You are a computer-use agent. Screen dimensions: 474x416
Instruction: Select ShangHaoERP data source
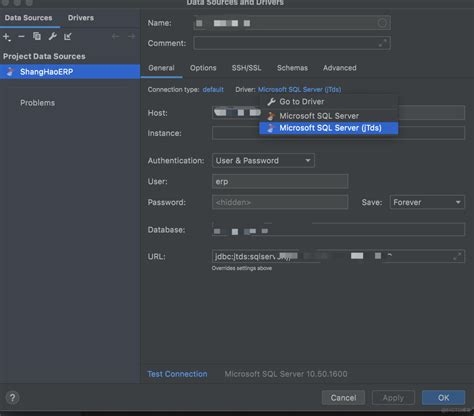[70, 72]
